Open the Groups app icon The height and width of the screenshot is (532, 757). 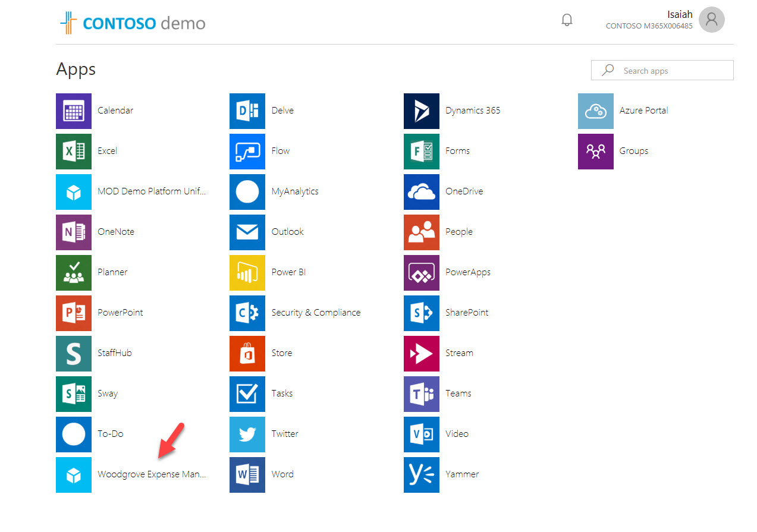pyautogui.click(x=596, y=151)
